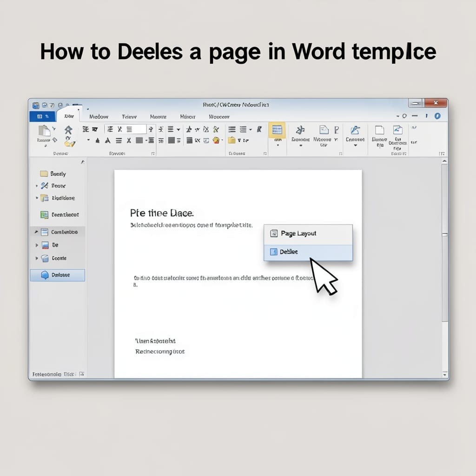Click the blue round help icon top right

tap(437, 116)
